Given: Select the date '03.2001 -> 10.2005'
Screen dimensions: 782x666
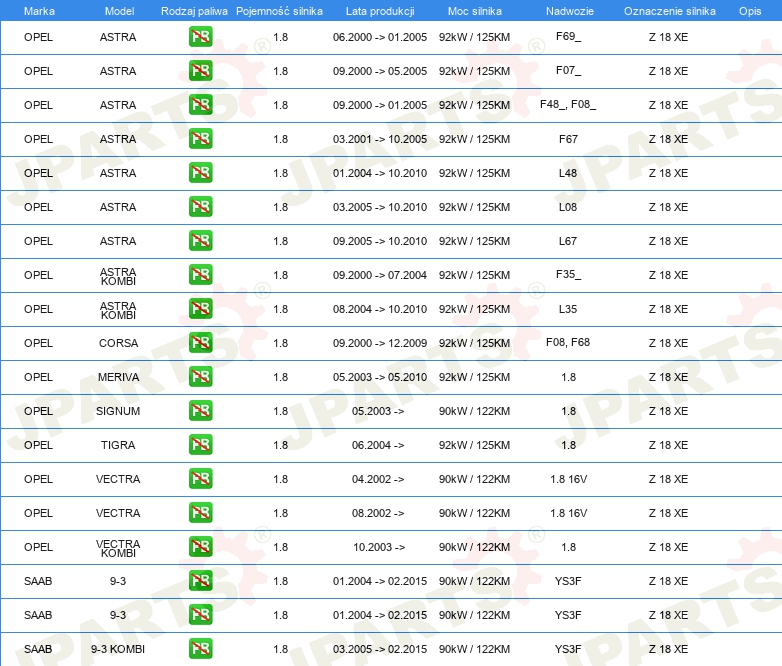Looking at the screenshot, I should tap(380, 139).
